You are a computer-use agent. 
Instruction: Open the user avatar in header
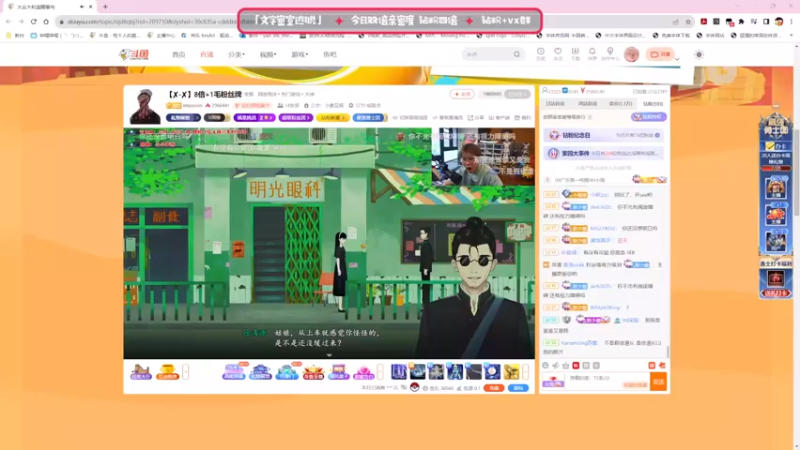tap(632, 54)
